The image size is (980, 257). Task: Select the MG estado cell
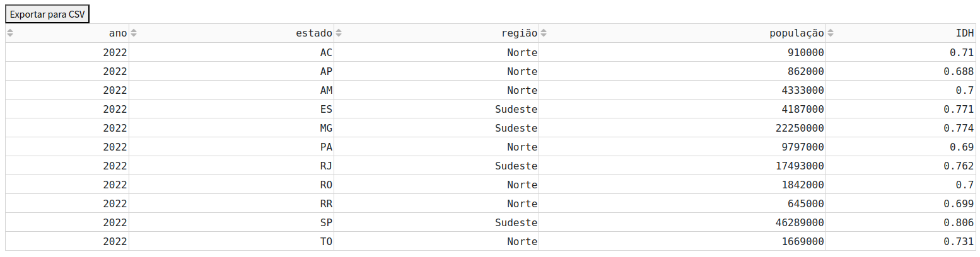326,128
